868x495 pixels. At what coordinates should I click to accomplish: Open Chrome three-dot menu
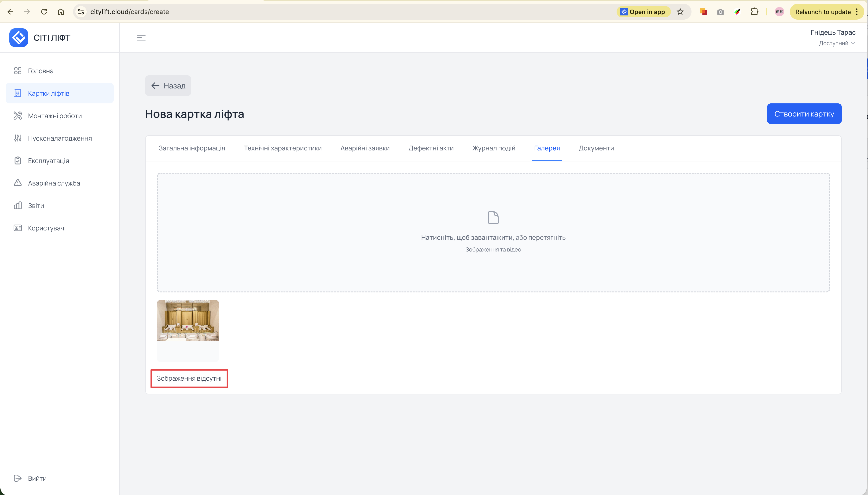coord(857,12)
